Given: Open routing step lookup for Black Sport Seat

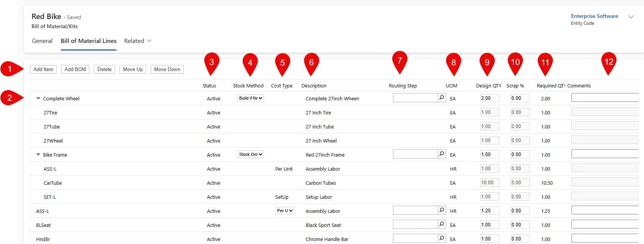Looking at the screenshot, I should tap(442, 224).
